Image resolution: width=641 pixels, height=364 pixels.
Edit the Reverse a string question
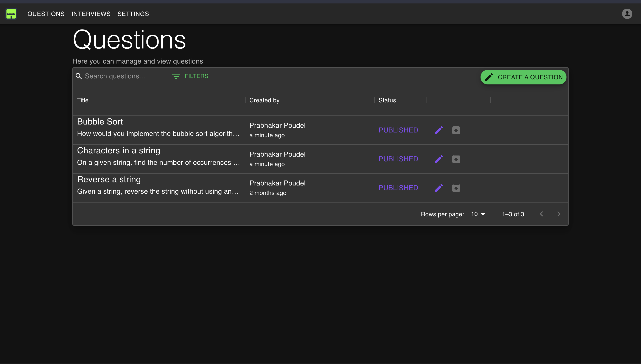[x=439, y=188]
